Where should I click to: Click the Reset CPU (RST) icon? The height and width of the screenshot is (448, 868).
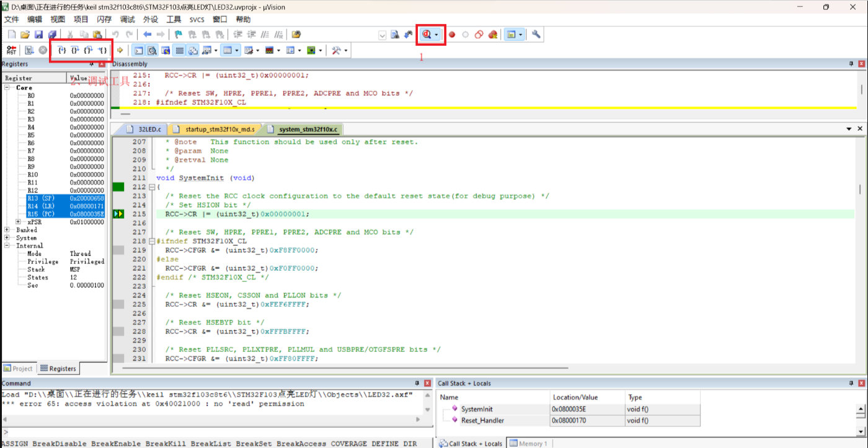pos(11,50)
